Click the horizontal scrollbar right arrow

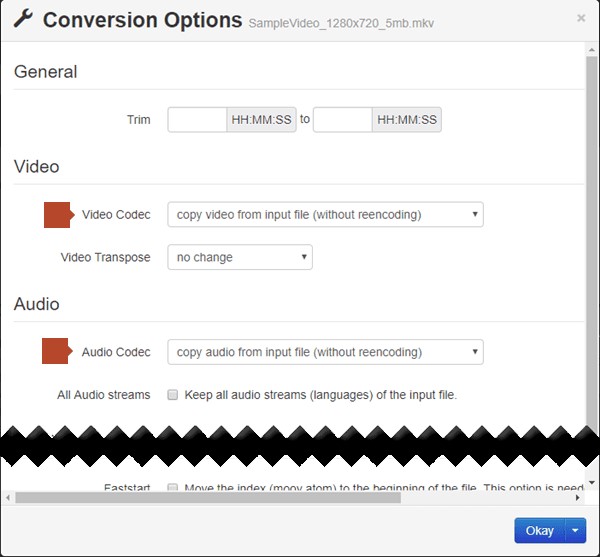point(577,498)
